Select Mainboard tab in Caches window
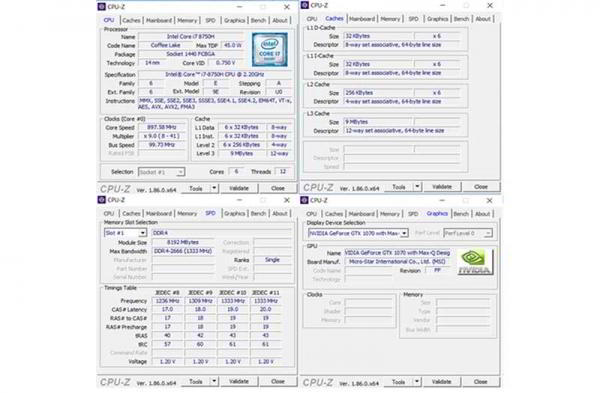This screenshot has height=393, width=600. pyautogui.click(x=362, y=19)
